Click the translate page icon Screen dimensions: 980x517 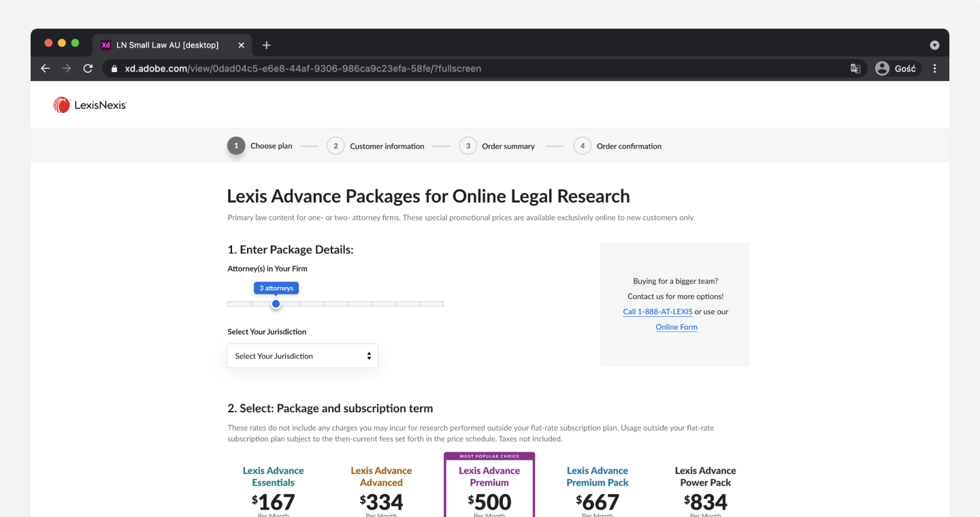pos(855,68)
